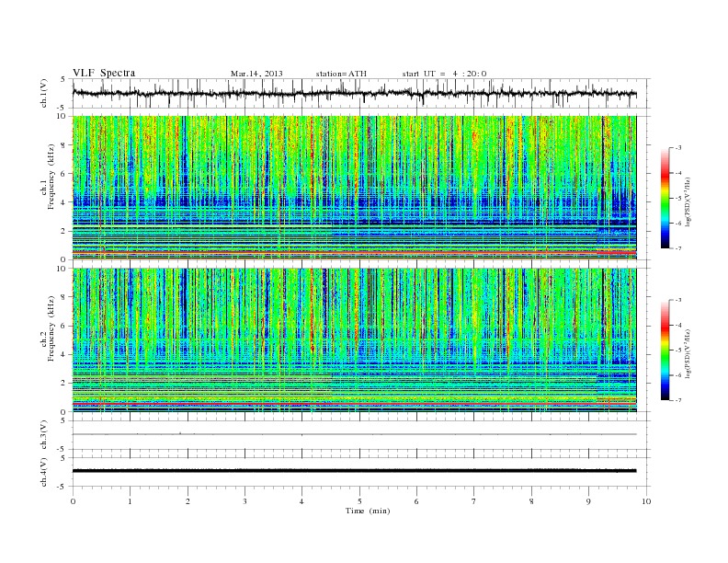
Task: Click time-axis tick label "9"
Action: pos(588,501)
